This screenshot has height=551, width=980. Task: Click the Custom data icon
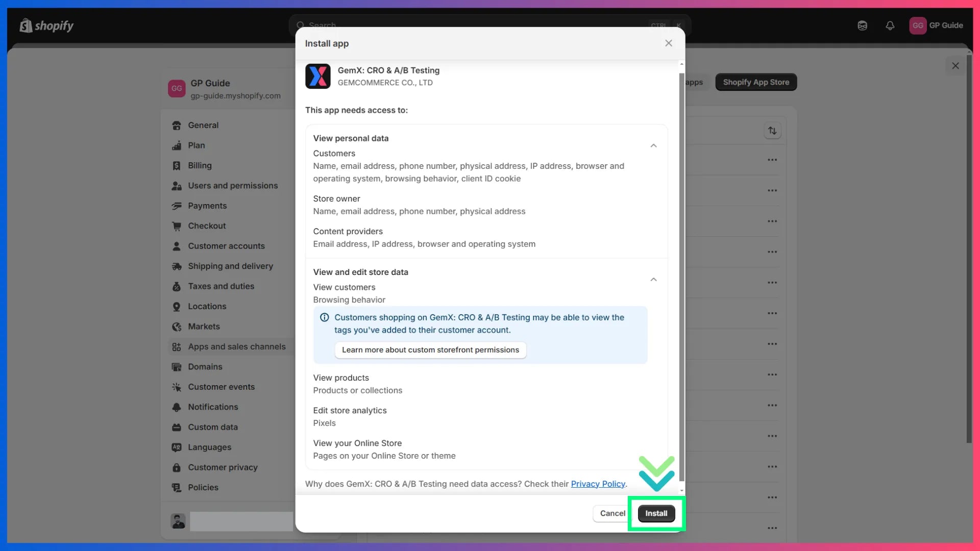point(177,427)
